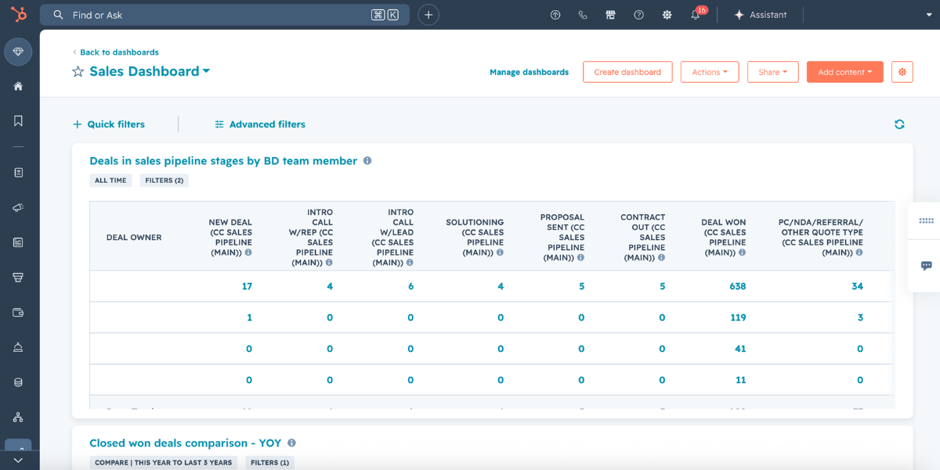The image size is (940, 470).
Task: Open the phone calling icon
Action: [x=583, y=15]
